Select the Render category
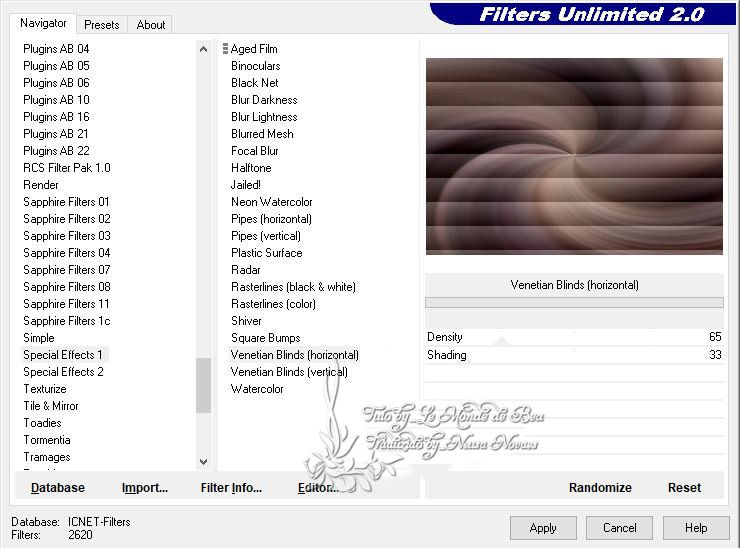The height and width of the screenshot is (548, 740). [x=41, y=185]
